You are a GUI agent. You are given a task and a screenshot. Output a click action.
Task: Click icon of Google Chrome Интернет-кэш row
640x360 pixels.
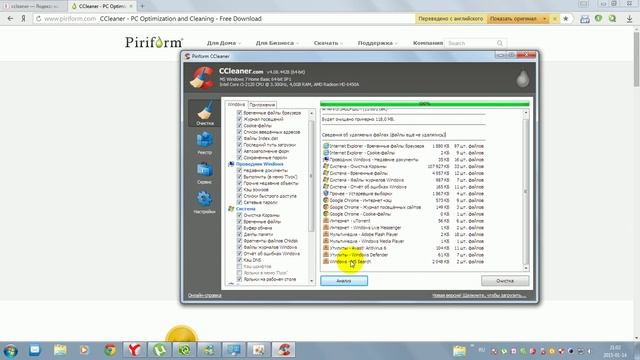click(x=326, y=200)
